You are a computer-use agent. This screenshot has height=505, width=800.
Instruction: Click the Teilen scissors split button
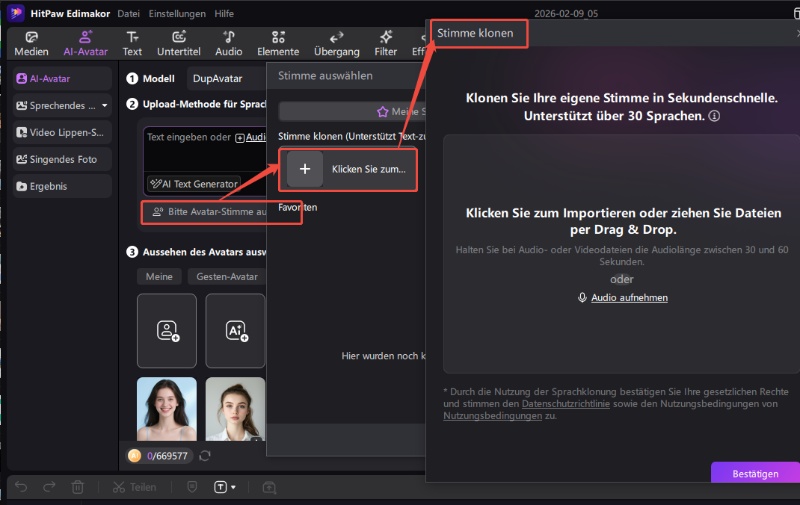(134, 487)
